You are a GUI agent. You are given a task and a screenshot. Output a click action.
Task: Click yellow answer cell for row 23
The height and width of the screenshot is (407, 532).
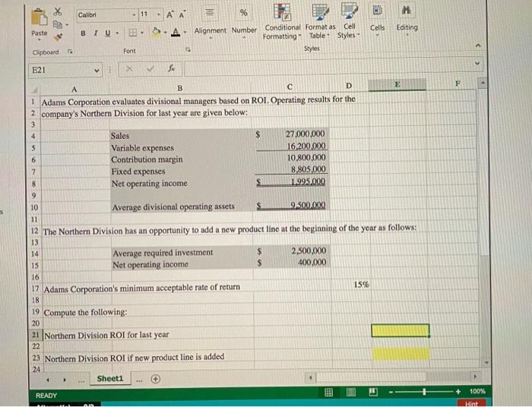pyautogui.click(x=401, y=353)
